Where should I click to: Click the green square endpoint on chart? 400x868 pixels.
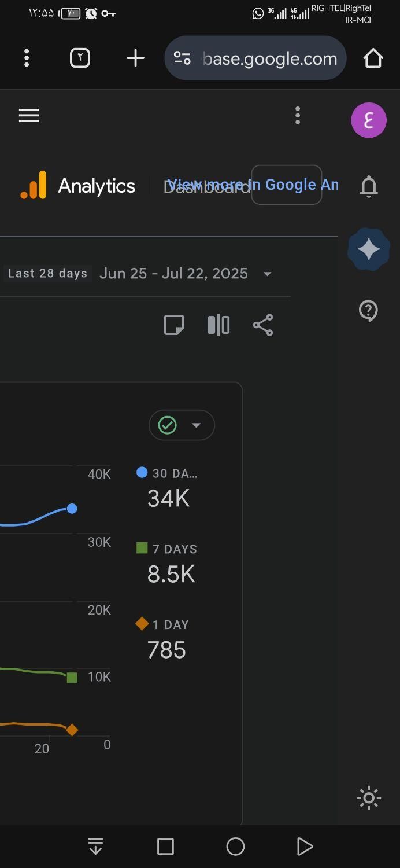coord(72,678)
